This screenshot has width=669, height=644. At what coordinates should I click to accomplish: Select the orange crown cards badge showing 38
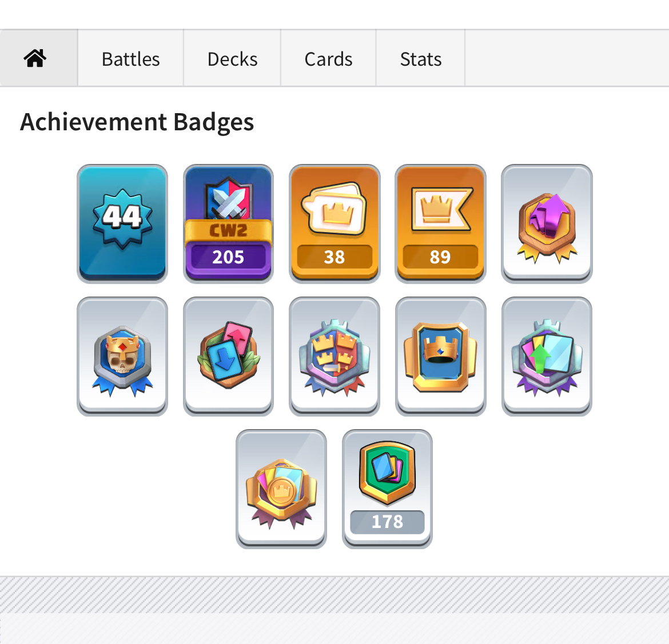pyautogui.click(x=334, y=223)
